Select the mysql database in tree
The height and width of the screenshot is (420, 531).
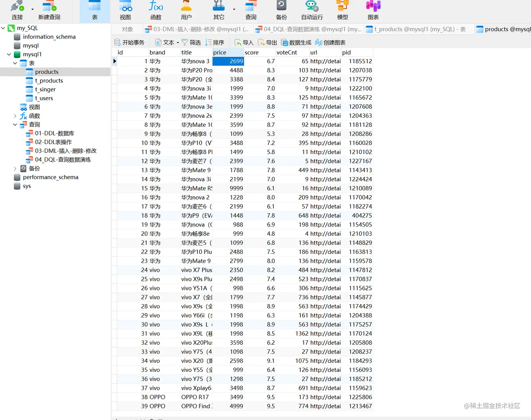pos(31,46)
